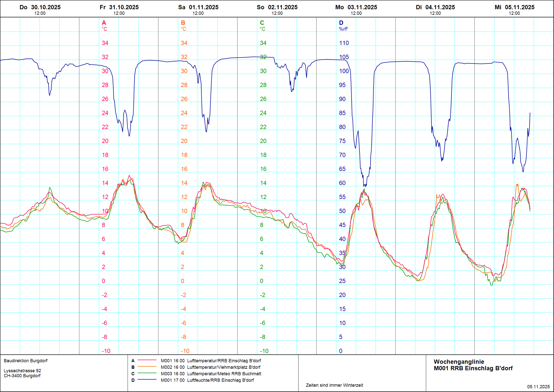The height and width of the screenshot is (392, 554).
Task: Click the orange axis letter B label
Action: click(x=183, y=23)
